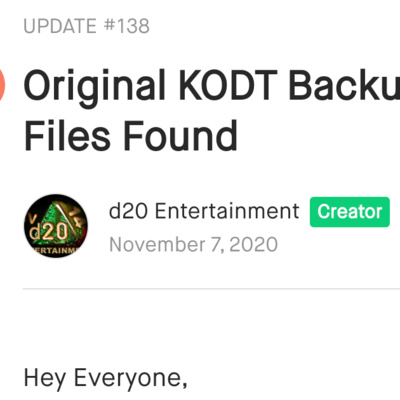Click the horizontal divider under the author
The height and width of the screenshot is (400, 400).
pyautogui.click(x=211, y=289)
